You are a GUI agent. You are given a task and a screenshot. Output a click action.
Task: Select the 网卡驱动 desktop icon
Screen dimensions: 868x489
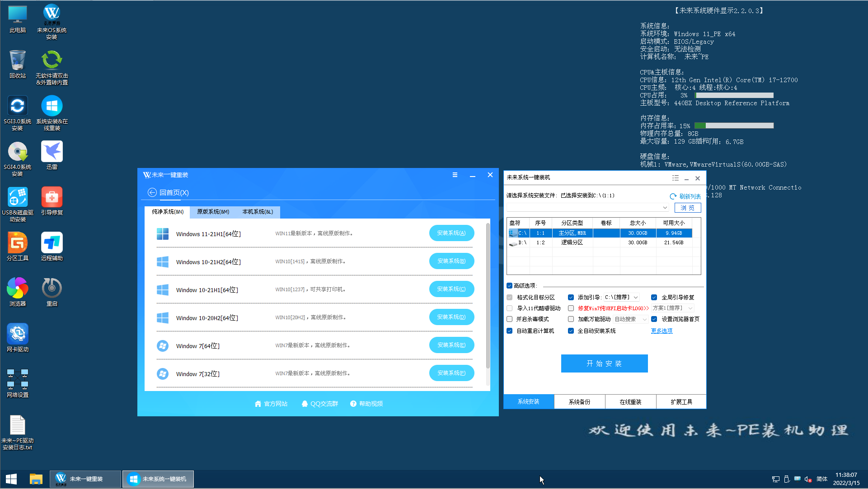click(x=18, y=338)
